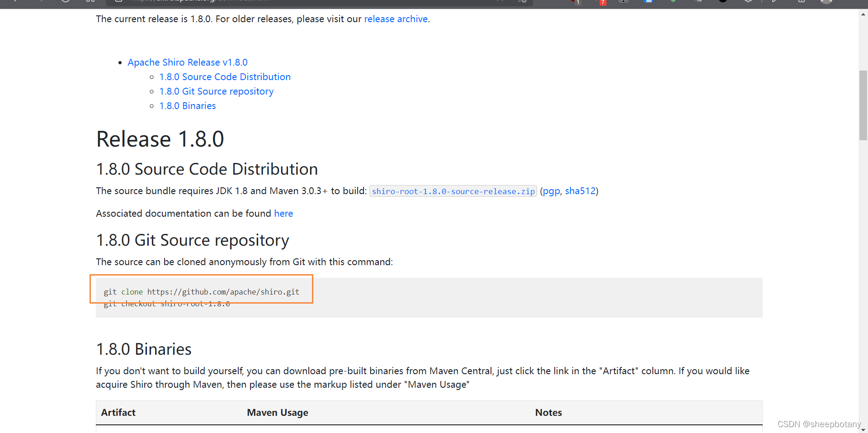Click the 'Notes' column header
Image resolution: width=868 pixels, height=433 pixels.
pos(548,413)
